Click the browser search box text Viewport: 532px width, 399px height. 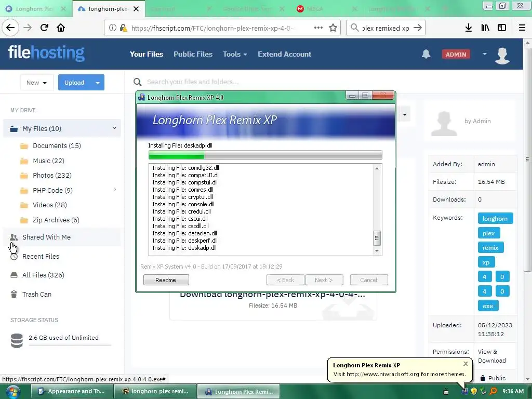(385, 28)
